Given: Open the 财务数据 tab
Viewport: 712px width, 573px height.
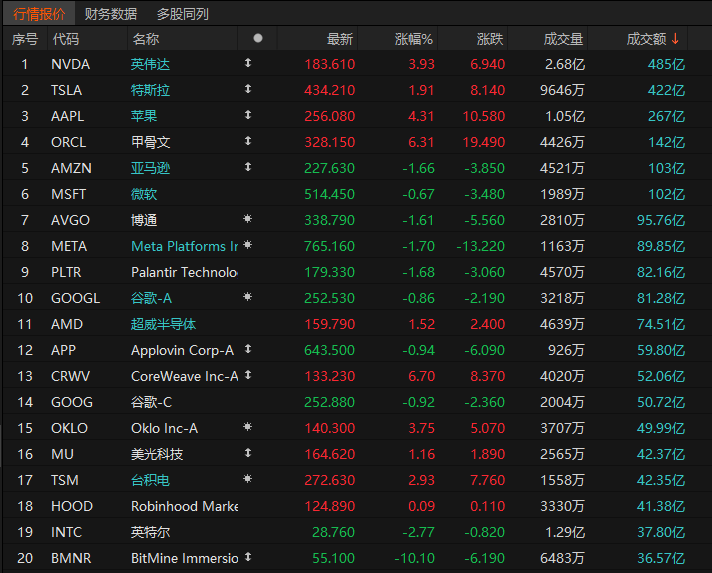Looking at the screenshot, I should pos(111,14).
